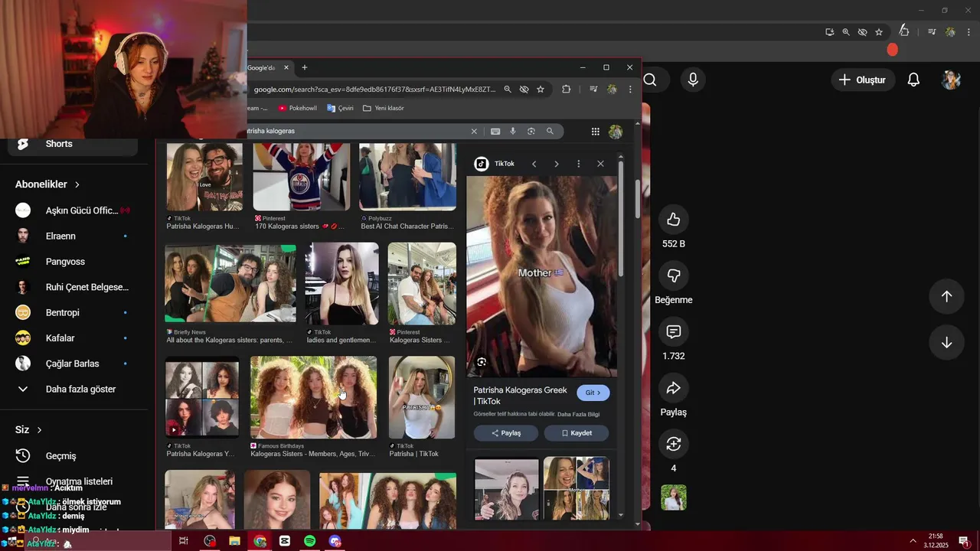980x551 pixels.
Task: Open Chrome three-dot menu in Google window
Action: point(630,90)
